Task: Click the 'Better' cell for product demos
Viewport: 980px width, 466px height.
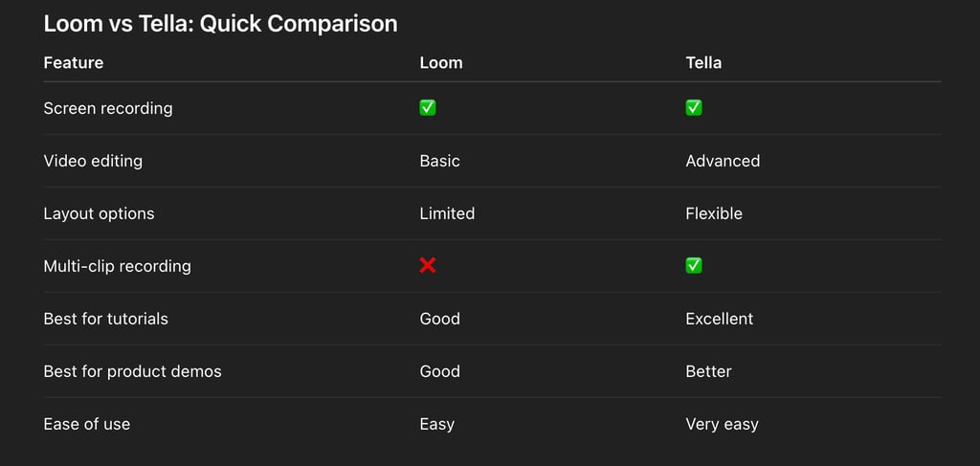Action: coord(708,371)
